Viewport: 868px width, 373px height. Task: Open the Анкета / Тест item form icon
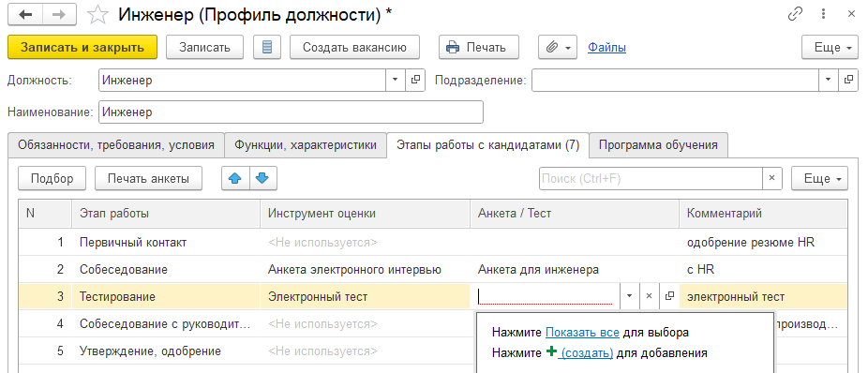668,297
